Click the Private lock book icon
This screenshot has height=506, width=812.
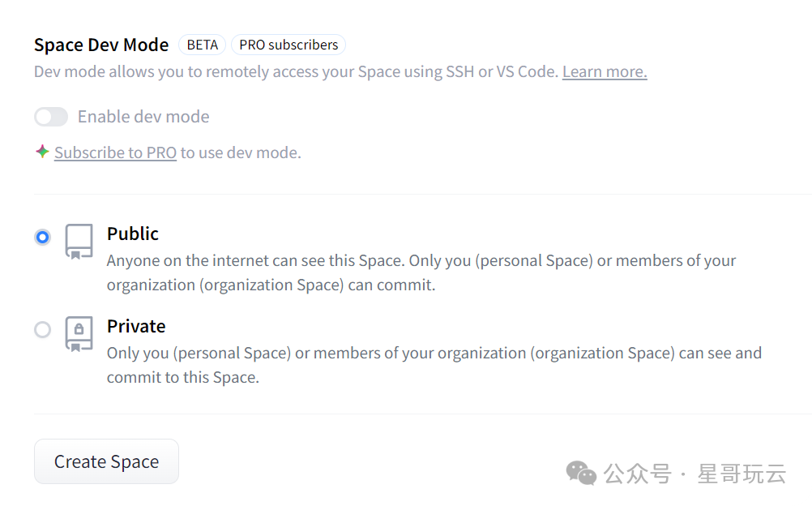(79, 333)
